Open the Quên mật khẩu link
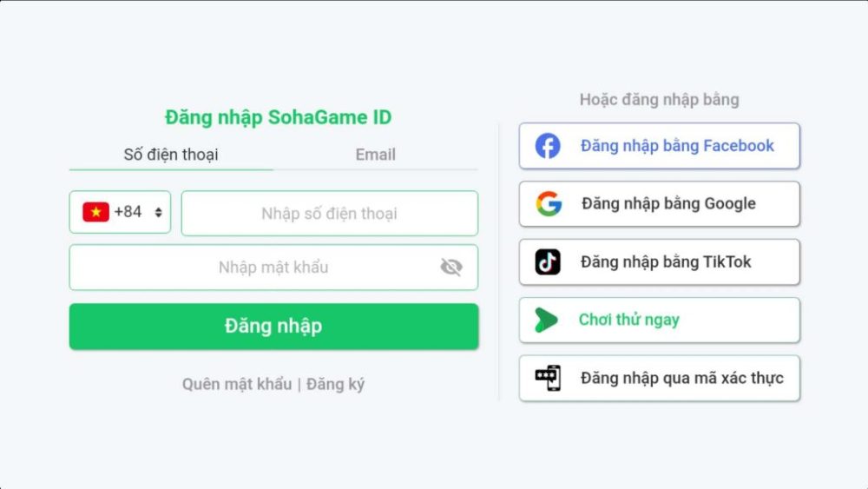868x489 pixels. 237,384
